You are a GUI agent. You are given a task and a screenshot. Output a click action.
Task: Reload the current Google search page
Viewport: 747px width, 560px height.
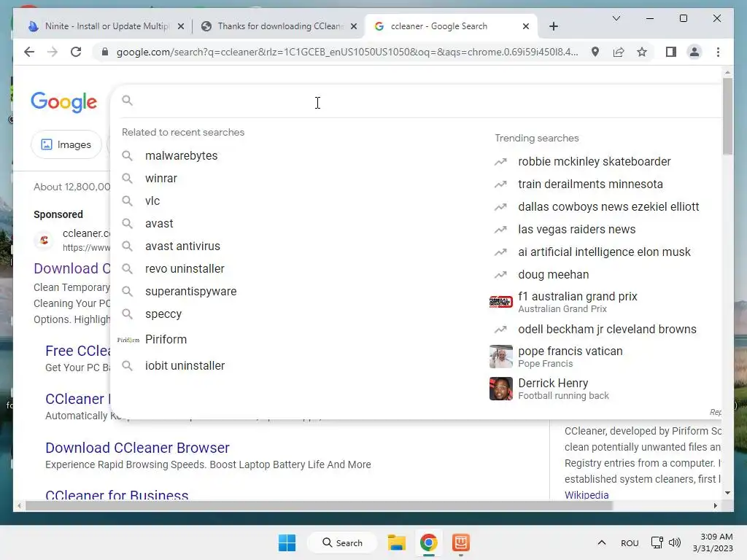point(76,52)
